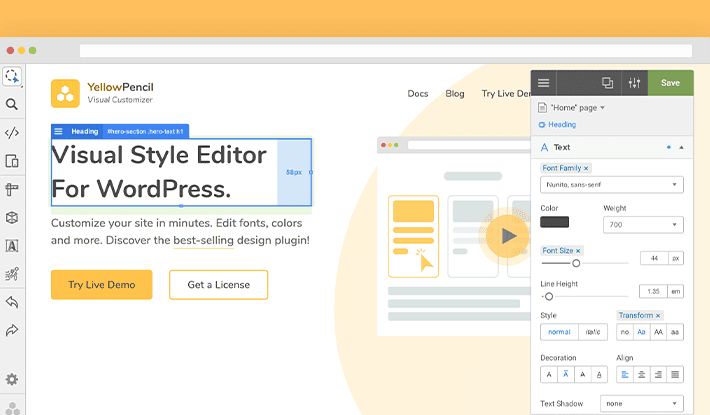Click the Line Height slider handle
Image resolution: width=710 pixels, height=415 pixels.
click(549, 296)
